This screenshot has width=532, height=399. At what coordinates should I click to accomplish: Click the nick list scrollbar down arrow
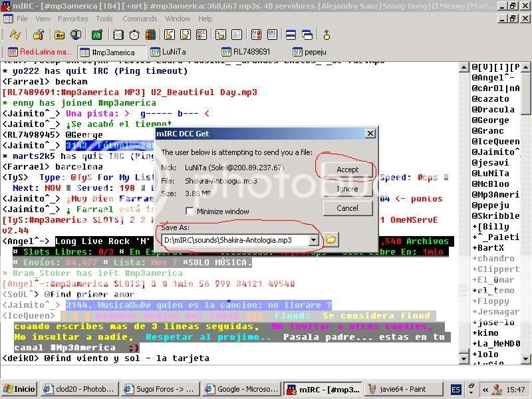[525, 358]
